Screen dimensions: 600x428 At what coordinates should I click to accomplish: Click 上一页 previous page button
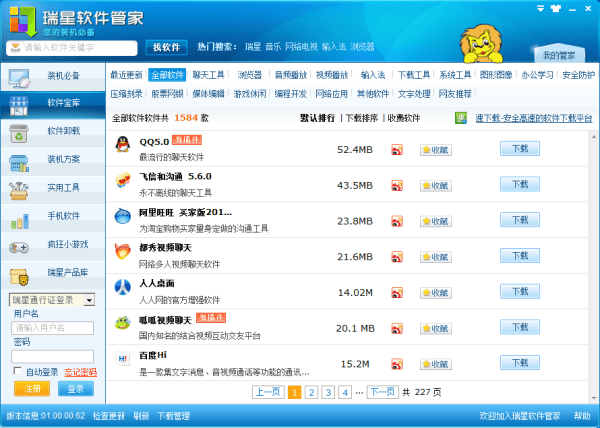pyautogui.click(x=268, y=392)
